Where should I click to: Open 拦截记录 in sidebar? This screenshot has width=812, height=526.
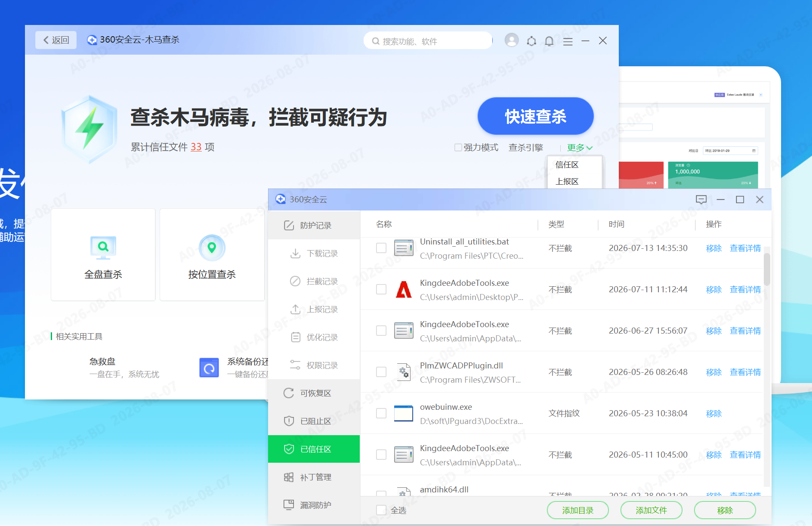314,282
